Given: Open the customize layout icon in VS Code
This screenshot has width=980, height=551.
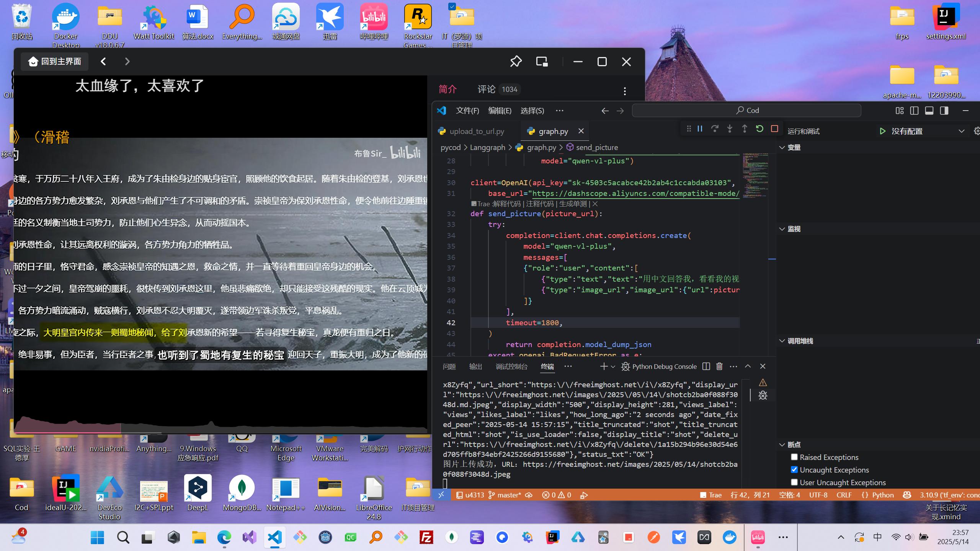Looking at the screenshot, I should 900,111.
